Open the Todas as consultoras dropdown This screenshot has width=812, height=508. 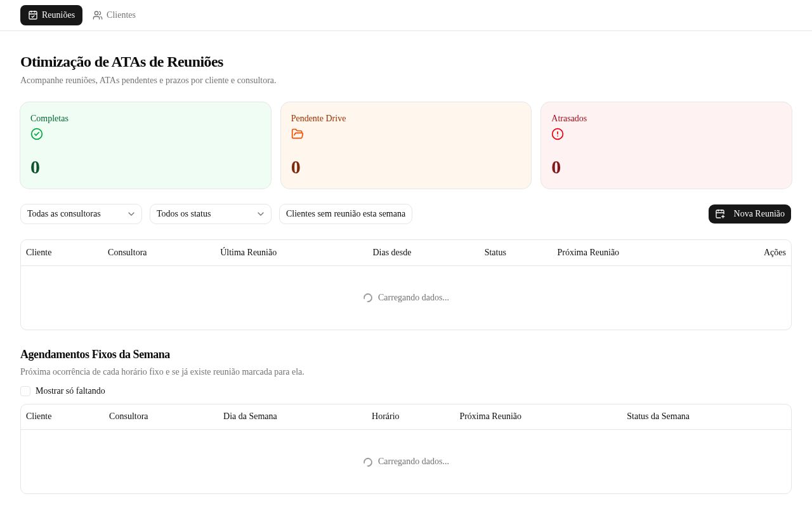tap(81, 214)
